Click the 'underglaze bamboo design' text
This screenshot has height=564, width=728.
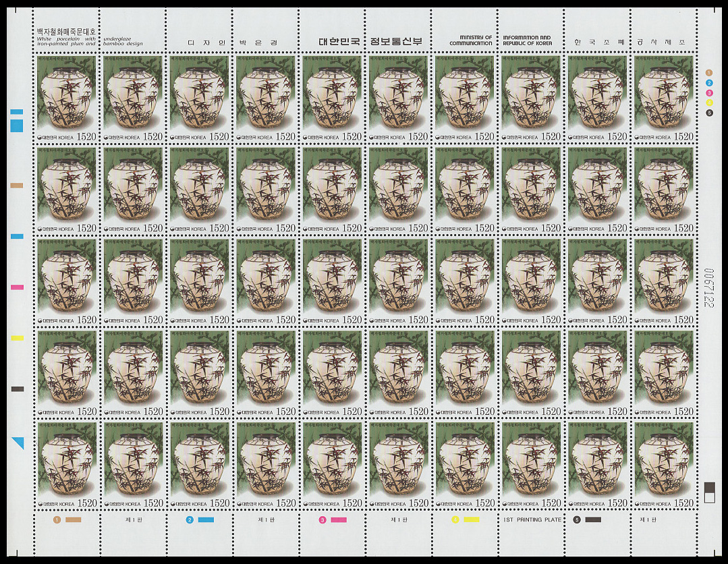click(x=123, y=41)
